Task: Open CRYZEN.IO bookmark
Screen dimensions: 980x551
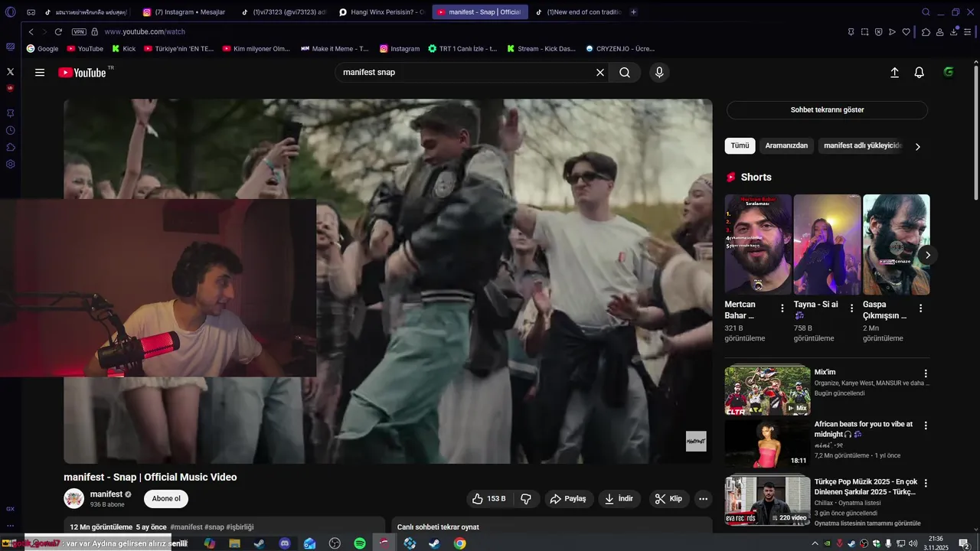Action: click(620, 48)
